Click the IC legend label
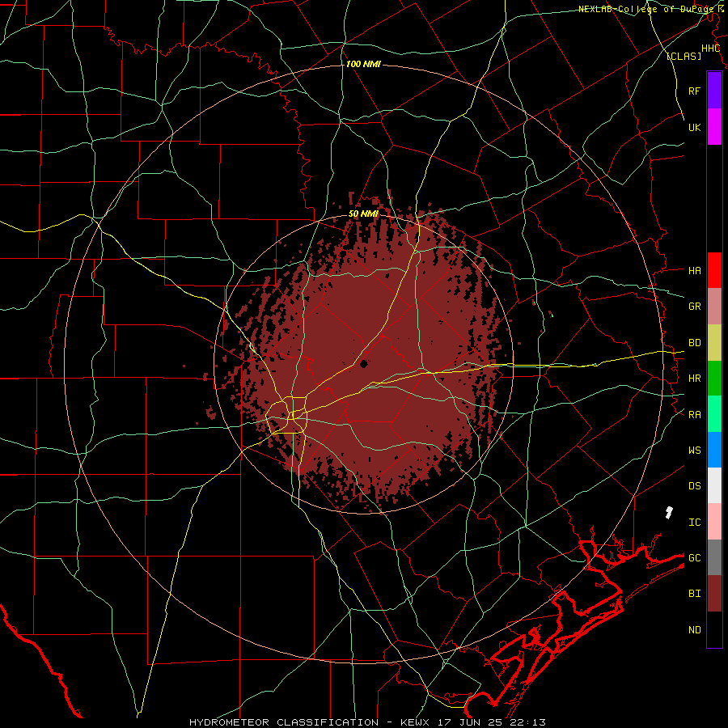 694,522
